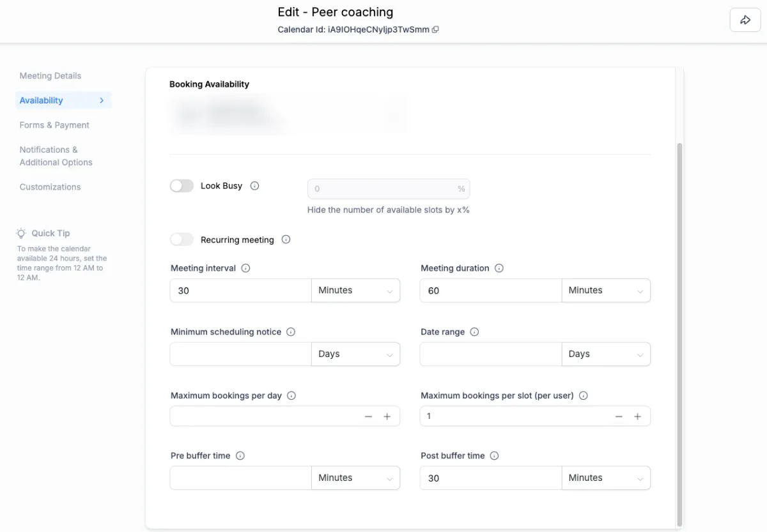Expand Post buffer time Minutes dropdown

click(x=605, y=478)
